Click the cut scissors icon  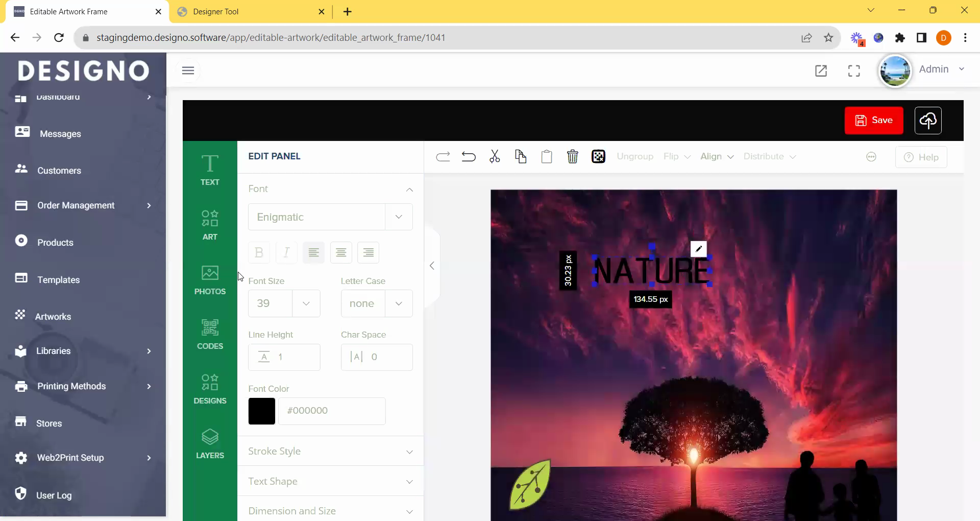click(x=495, y=157)
